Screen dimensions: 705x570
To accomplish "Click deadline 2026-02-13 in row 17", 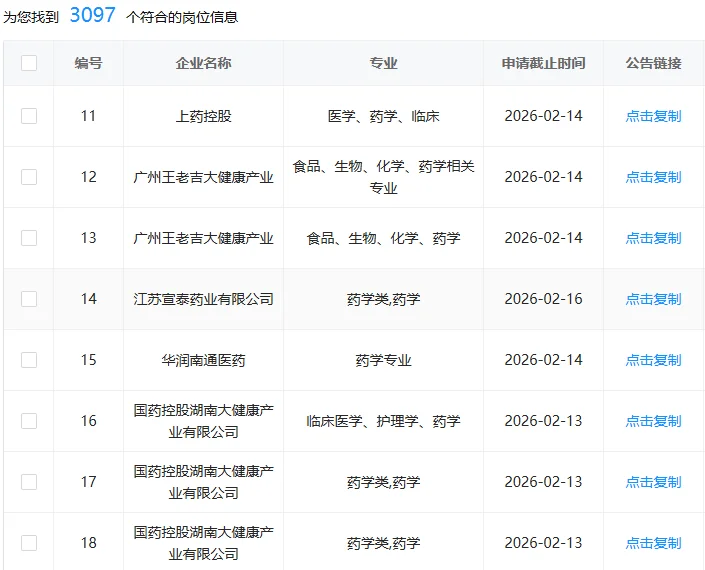I will pos(543,482).
